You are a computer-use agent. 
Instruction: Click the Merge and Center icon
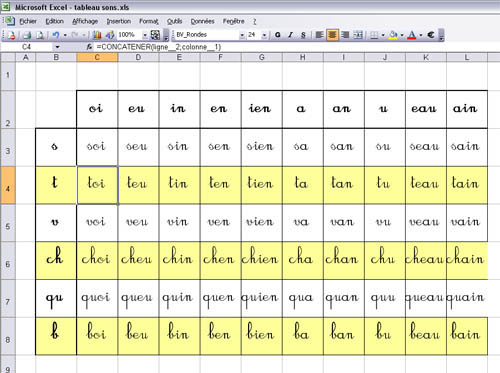[358, 35]
